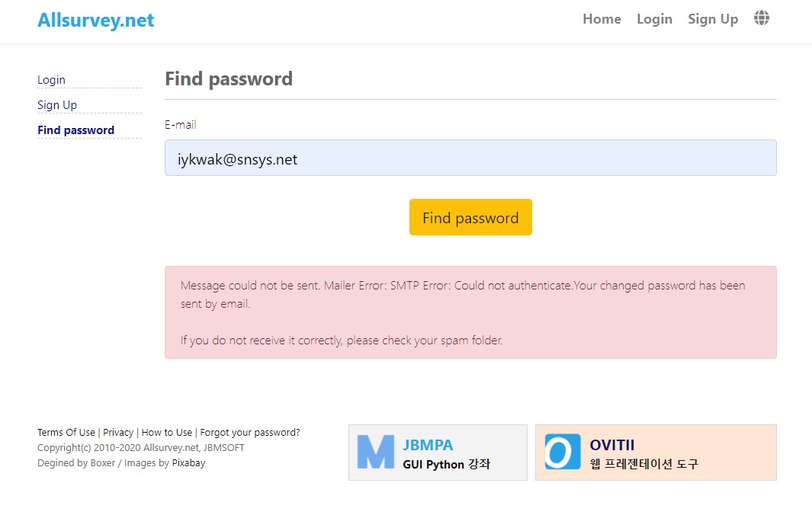
Task: Click the JBMPA blue M logo icon
Action: click(375, 452)
